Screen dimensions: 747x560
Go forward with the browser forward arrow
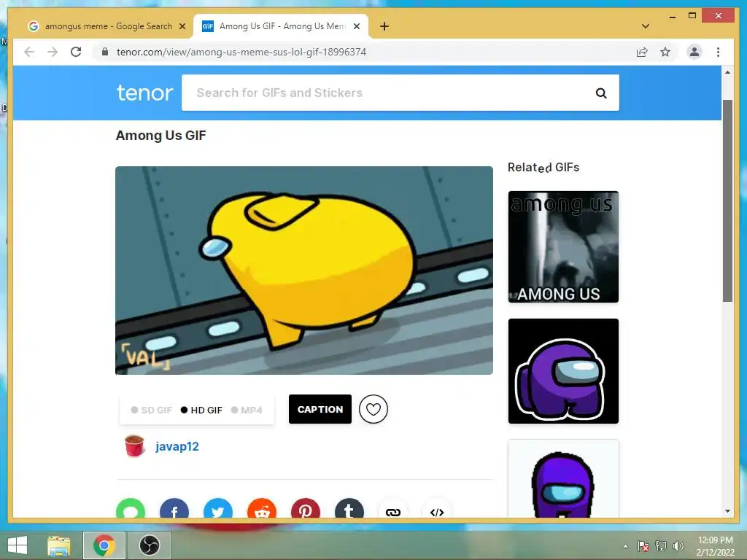[x=53, y=52]
